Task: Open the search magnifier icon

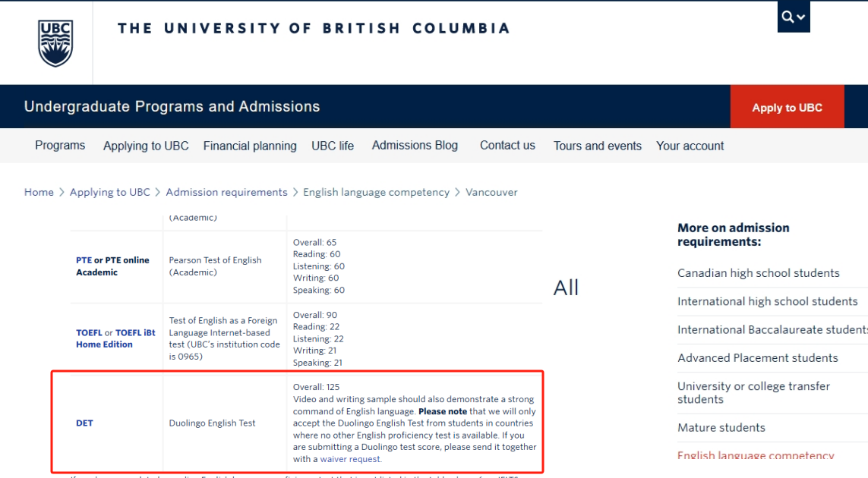Action: pos(788,16)
